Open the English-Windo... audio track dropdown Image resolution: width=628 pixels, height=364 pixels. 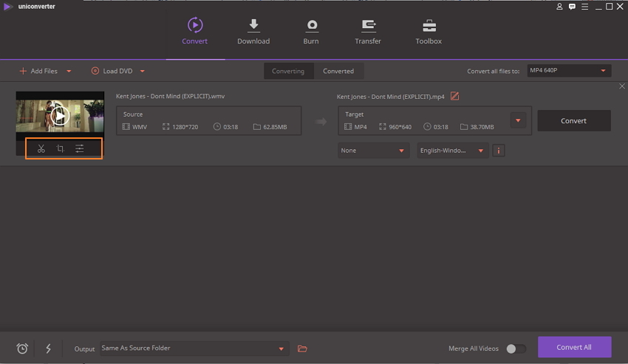[x=453, y=151]
